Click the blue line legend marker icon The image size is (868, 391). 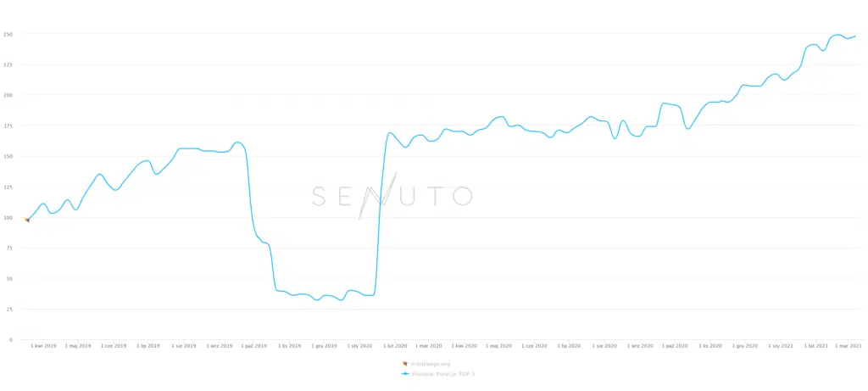(x=405, y=374)
